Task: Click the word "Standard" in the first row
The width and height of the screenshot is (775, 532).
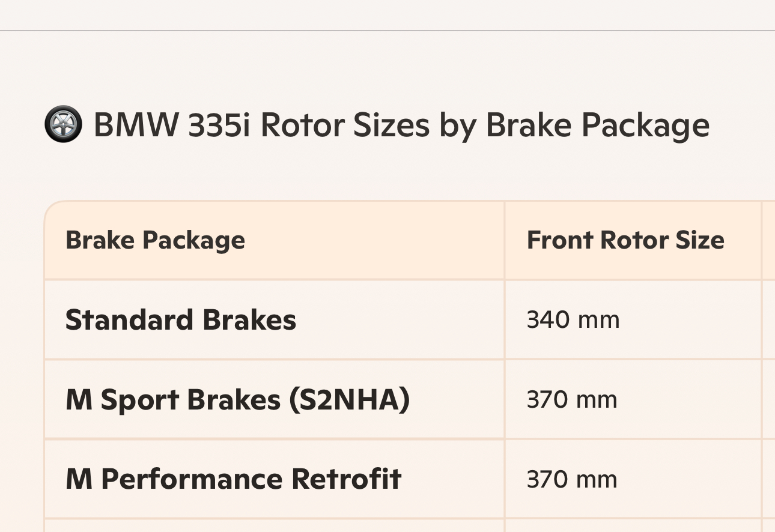Action: coord(129,320)
